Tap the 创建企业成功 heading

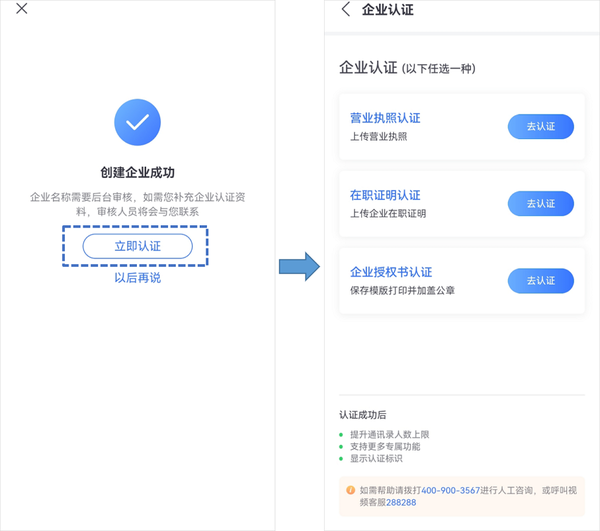(x=137, y=173)
